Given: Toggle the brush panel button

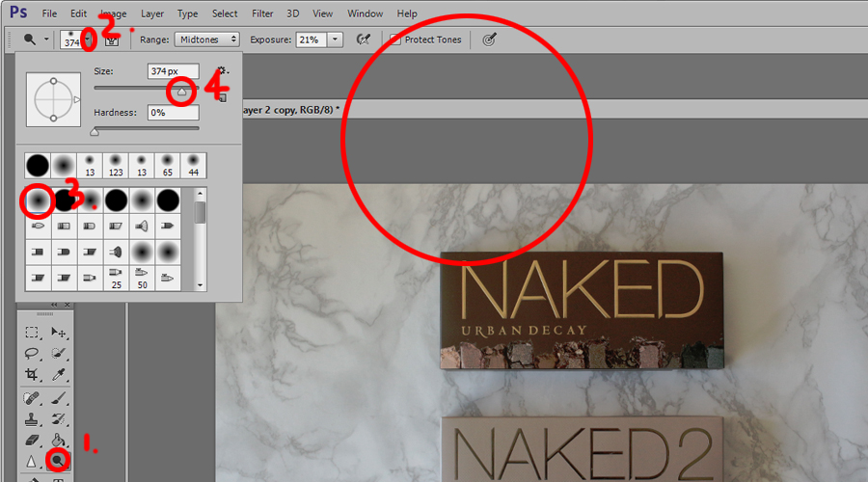Looking at the screenshot, I should pyautogui.click(x=112, y=40).
